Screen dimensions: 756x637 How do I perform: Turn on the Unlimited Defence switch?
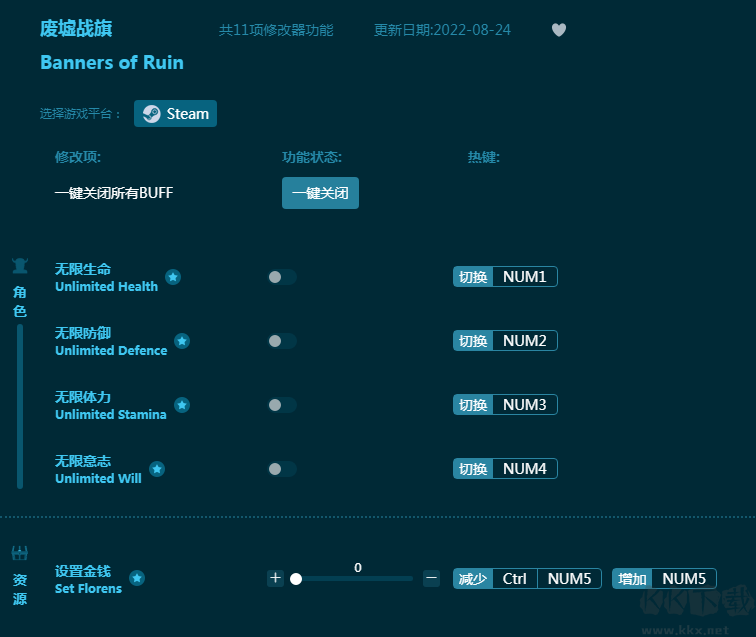click(282, 341)
